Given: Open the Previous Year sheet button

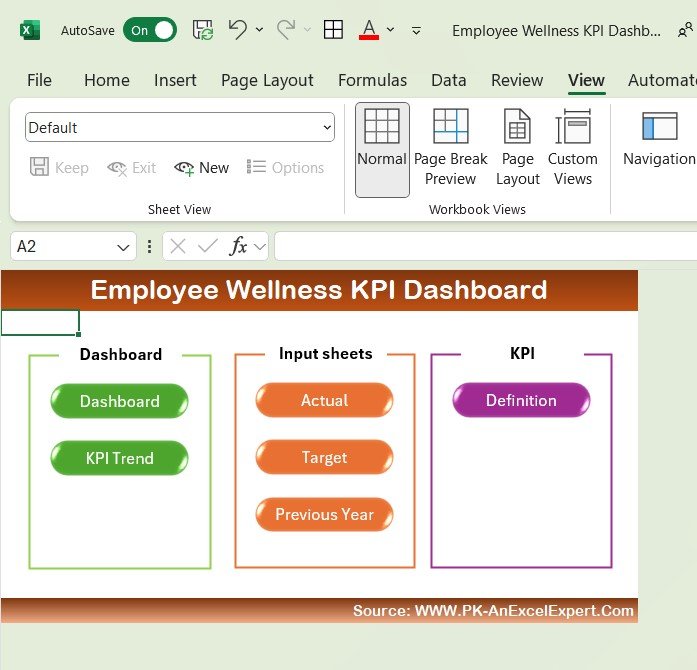Looking at the screenshot, I should pyautogui.click(x=324, y=514).
